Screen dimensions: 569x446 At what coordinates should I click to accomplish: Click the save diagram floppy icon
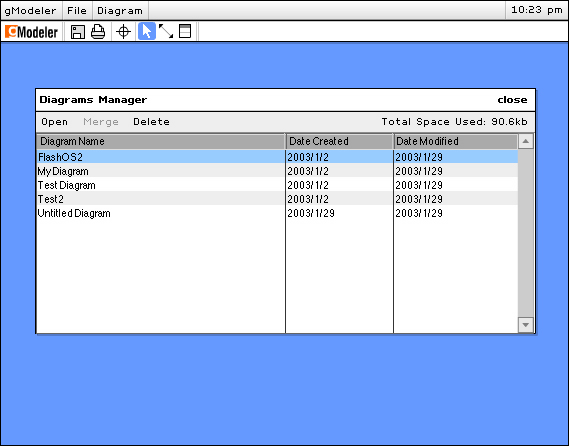tap(77, 32)
